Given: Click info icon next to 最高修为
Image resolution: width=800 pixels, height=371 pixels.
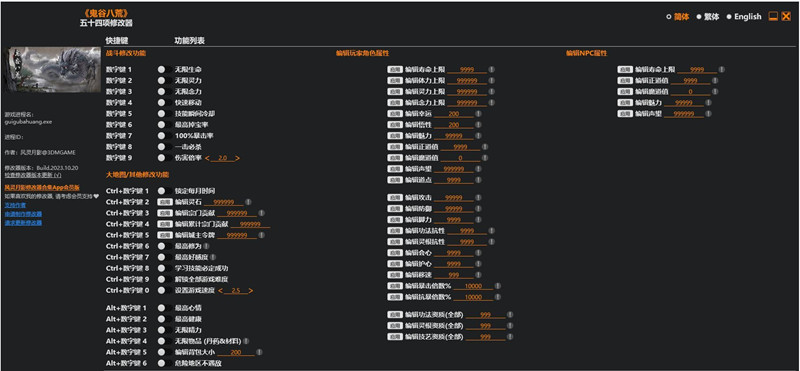Looking at the screenshot, I should tap(207, 246).
